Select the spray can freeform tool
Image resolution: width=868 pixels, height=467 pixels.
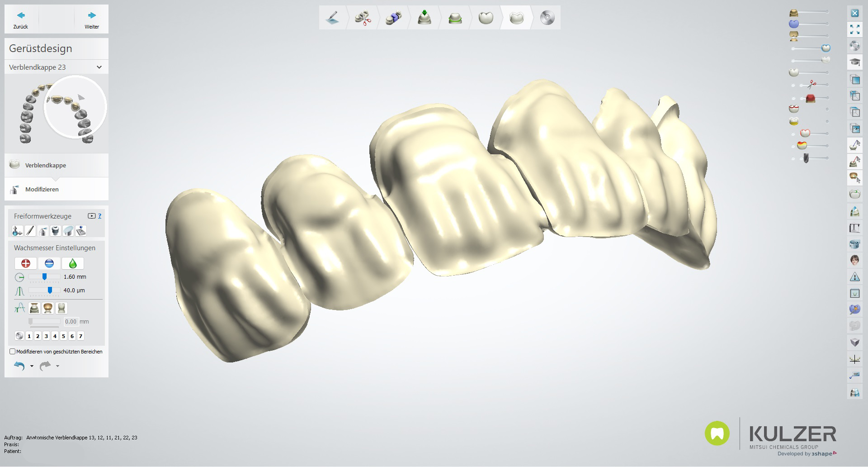tap(42, 231)
